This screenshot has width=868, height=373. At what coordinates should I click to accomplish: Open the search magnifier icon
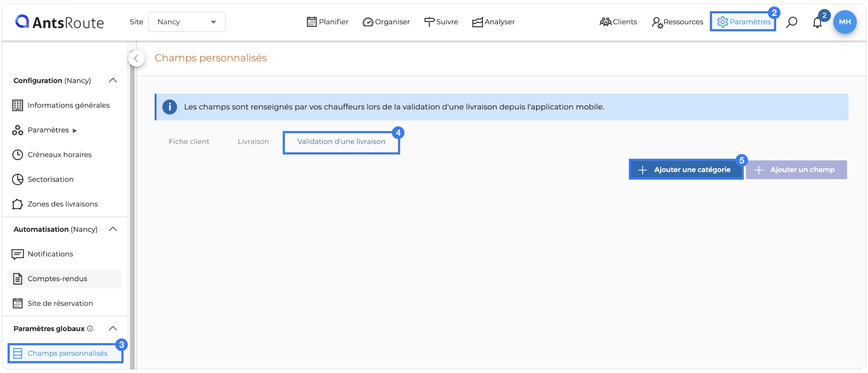click(792, 22)
